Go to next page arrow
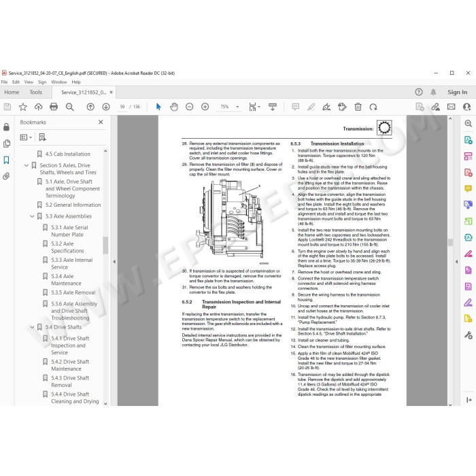476x476 pixels. tap(106, 107)
